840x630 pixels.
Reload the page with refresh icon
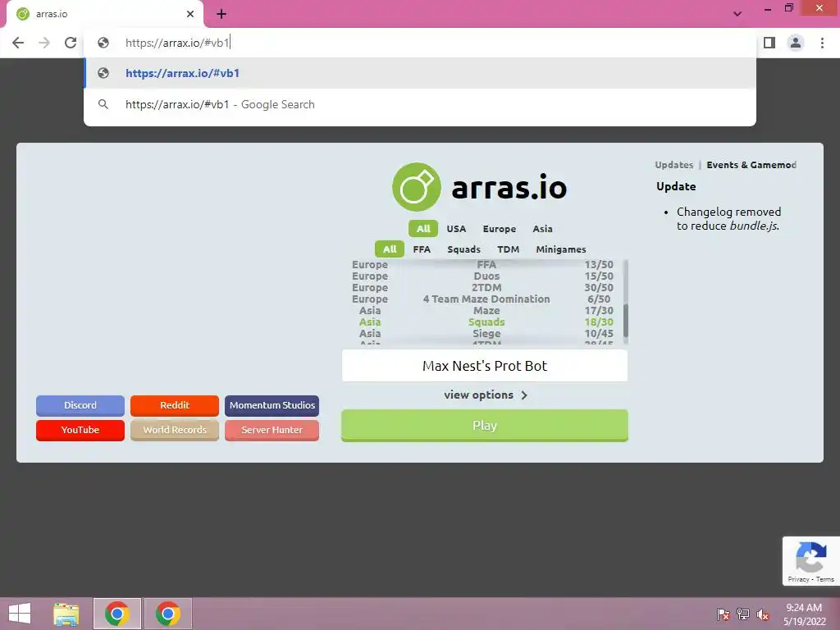coord(71,43)
